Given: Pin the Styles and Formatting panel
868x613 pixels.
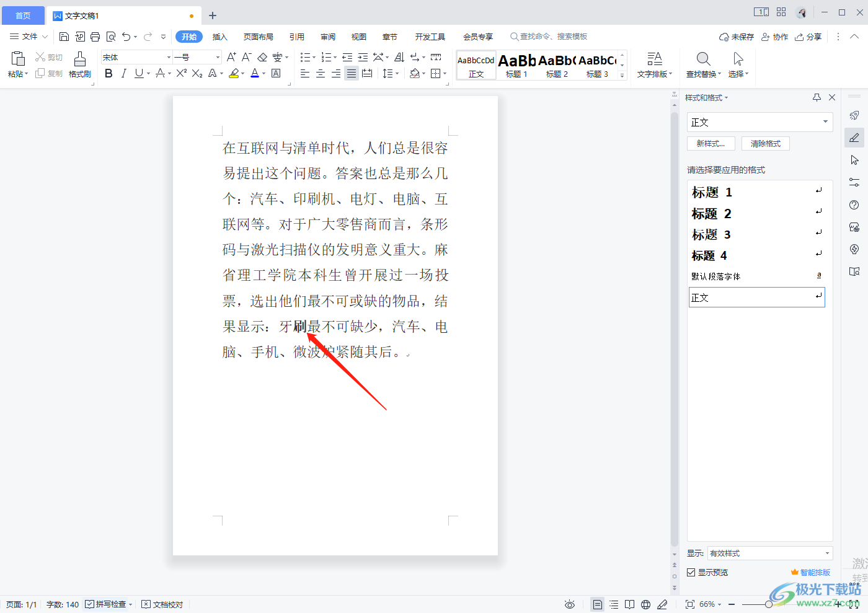Looking at the screenshot, I should [817, 97].
